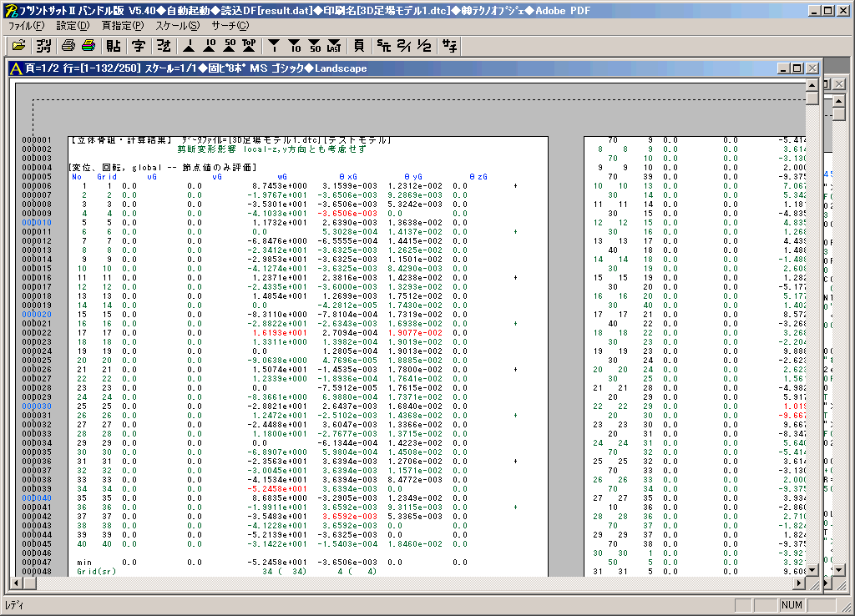Click the preview horizontal scrollbar right arrow
Screen dimensions: 855x616
click(799, 583)
